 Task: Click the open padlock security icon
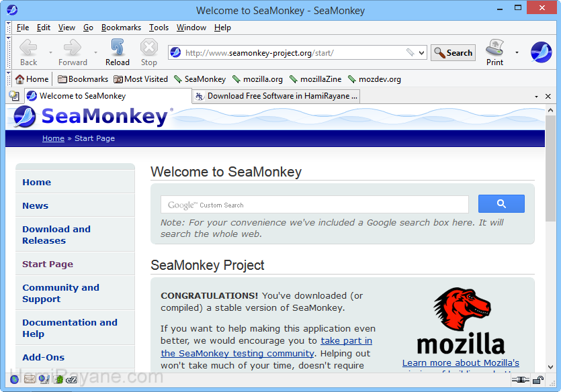(538, 380)
